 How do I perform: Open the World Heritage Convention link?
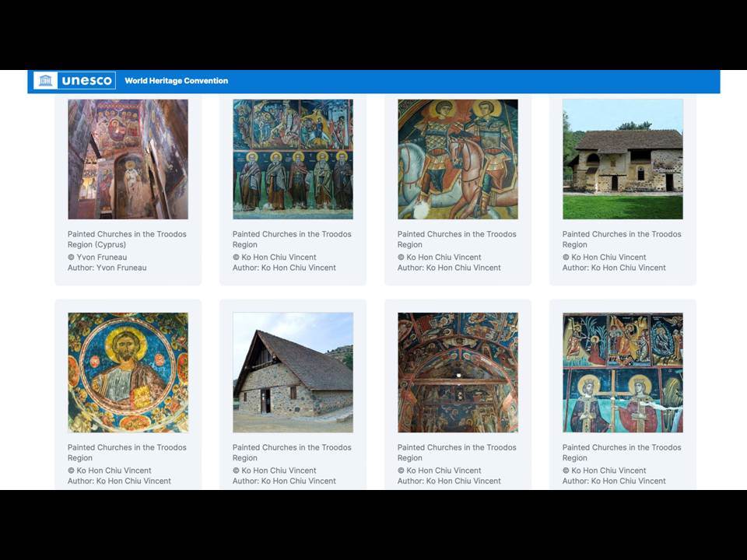tap(177, 81)
